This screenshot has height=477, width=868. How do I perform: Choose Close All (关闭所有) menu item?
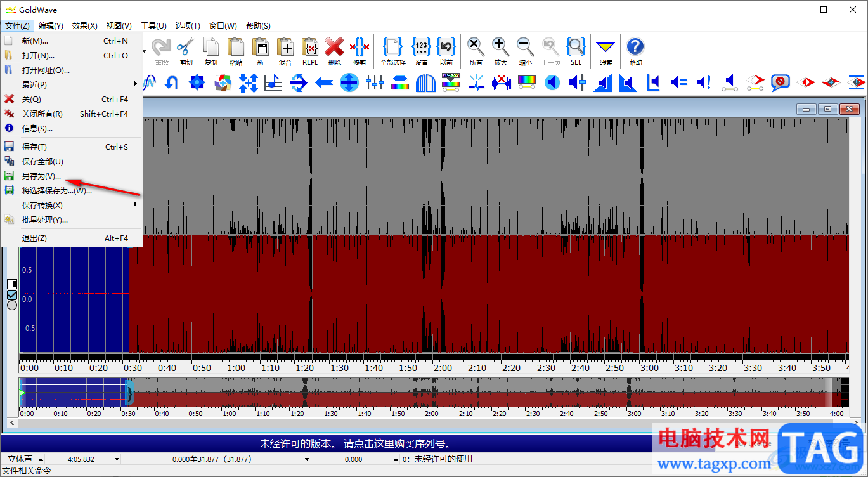[72, 114]
